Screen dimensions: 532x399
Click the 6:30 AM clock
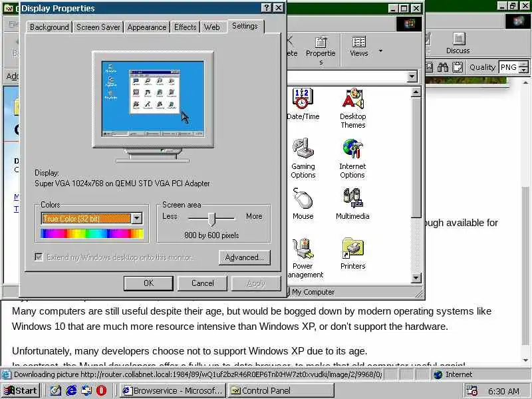pyautogui.click(x=504, y=391)
